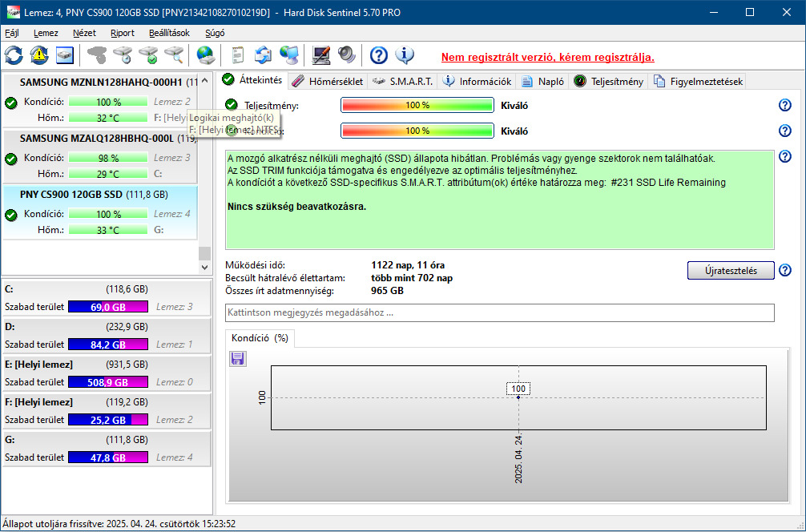
Task: Click the blue-framed disk drive toolbar icon
Action: point(65,55)
